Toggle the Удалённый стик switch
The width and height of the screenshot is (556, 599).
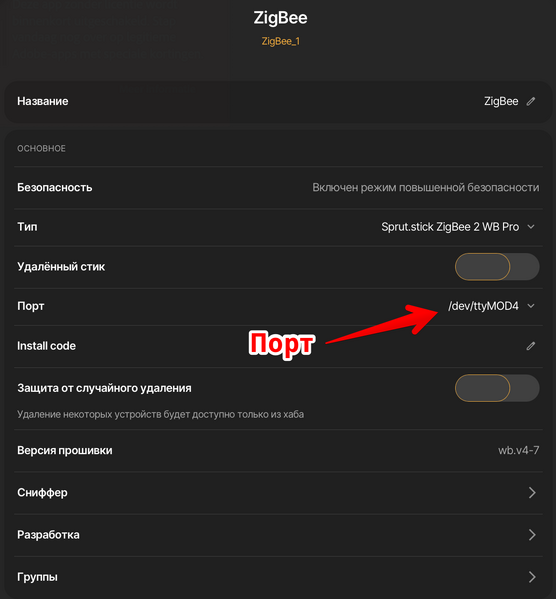click(x=497, y=267)
